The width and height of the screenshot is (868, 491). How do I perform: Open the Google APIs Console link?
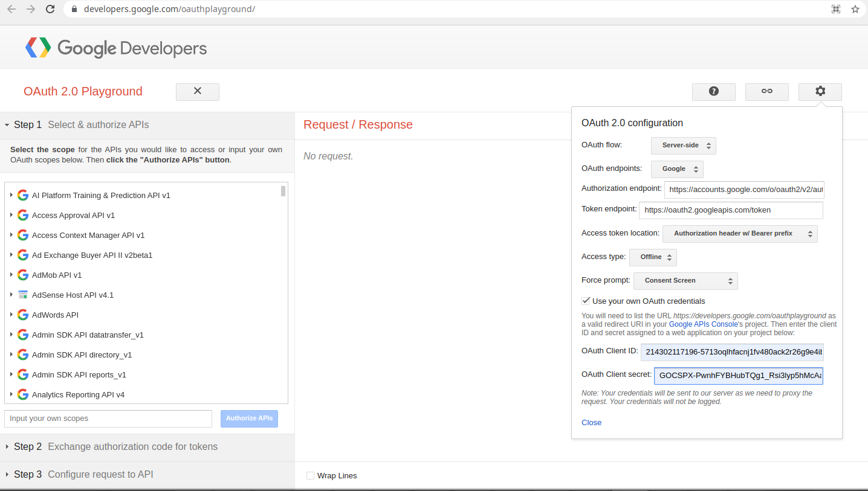click(x=703, y=324)
